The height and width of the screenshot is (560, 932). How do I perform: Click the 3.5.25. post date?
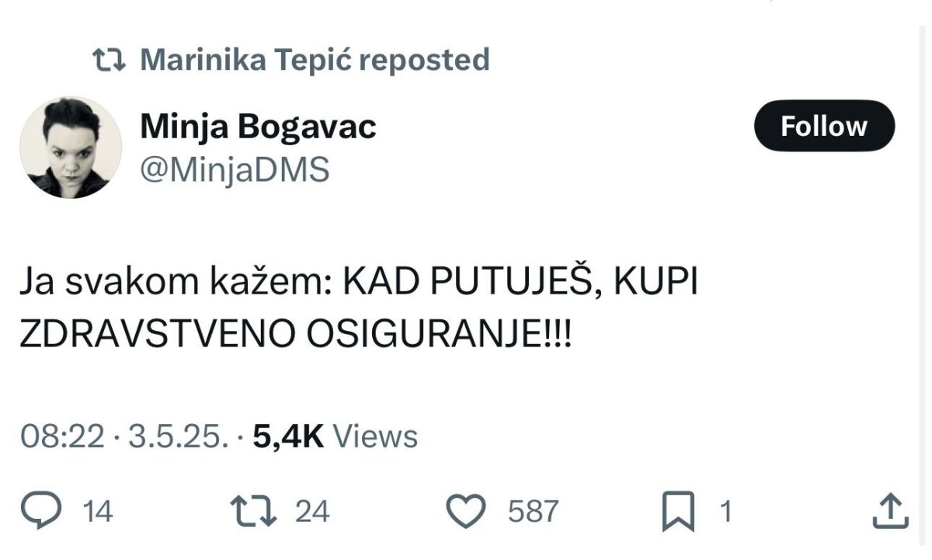coord(178,437)
